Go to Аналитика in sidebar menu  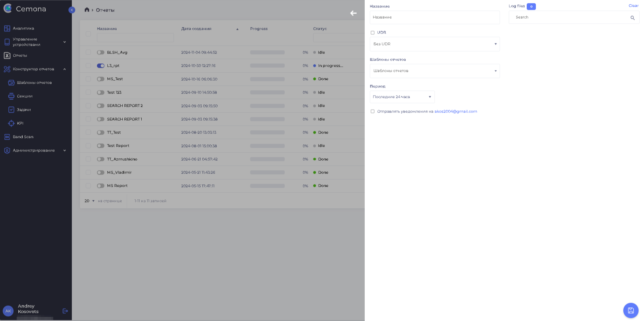pyautogui.click(x=23, y=28)
